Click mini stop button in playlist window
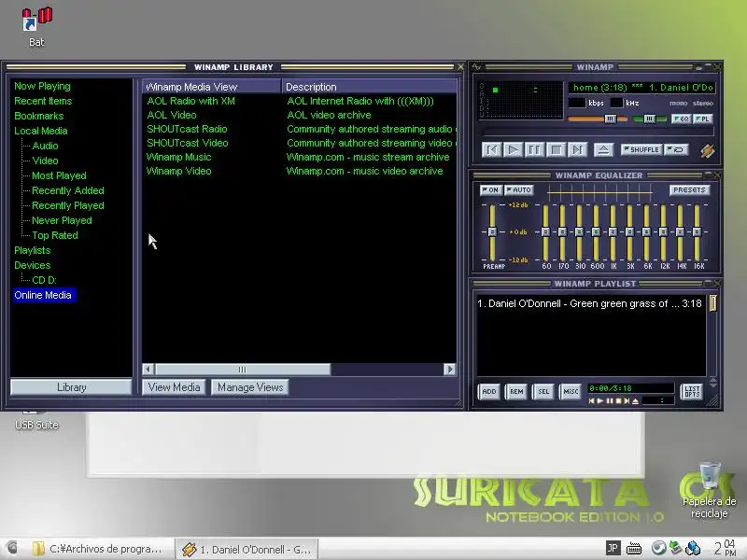Image resolution: width=747 pixels, height=560 pixels. click(x=618, y=401)
